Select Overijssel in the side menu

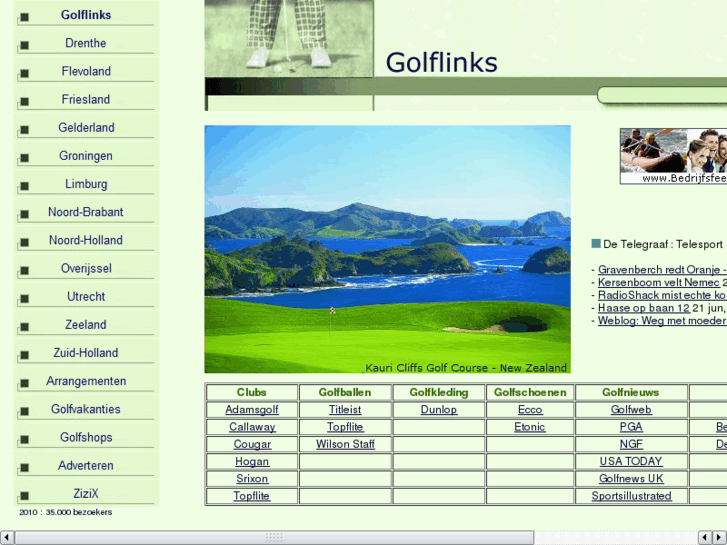86,269
